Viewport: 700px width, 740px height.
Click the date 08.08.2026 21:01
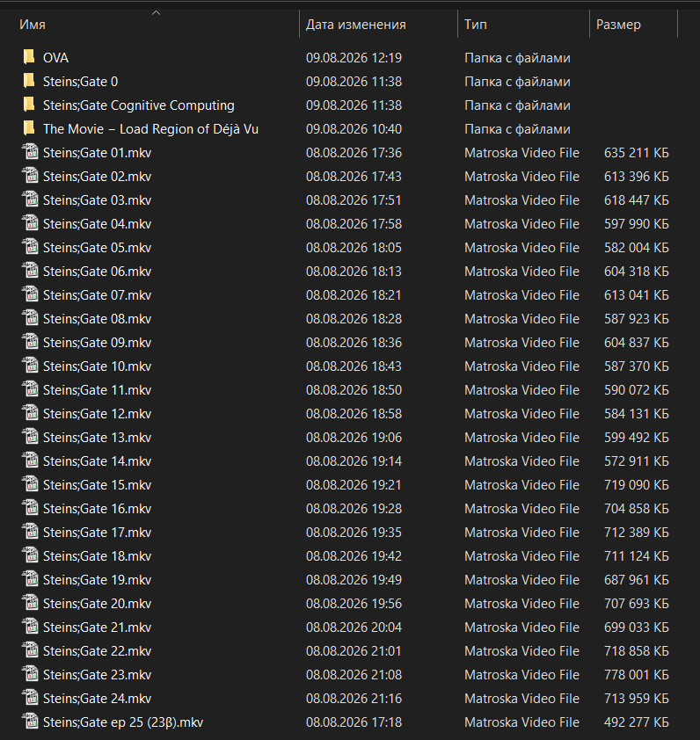point(354,651)
